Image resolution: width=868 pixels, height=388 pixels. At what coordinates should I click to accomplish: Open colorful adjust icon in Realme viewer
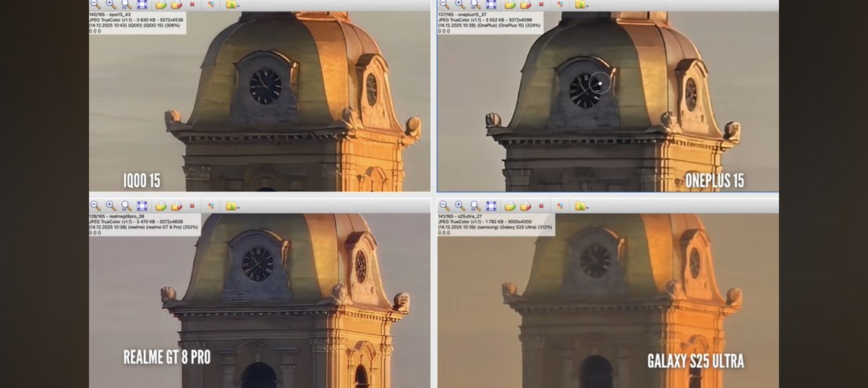click(210, 206)
